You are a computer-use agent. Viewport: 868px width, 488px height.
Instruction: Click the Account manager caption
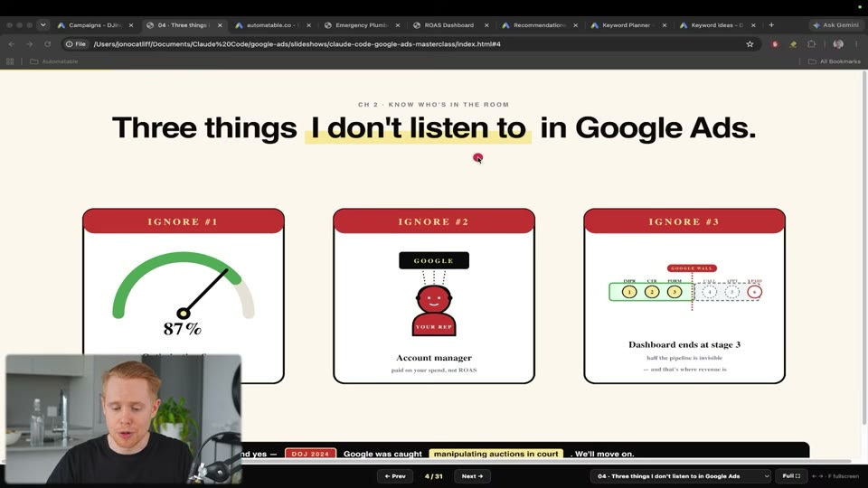434,358
